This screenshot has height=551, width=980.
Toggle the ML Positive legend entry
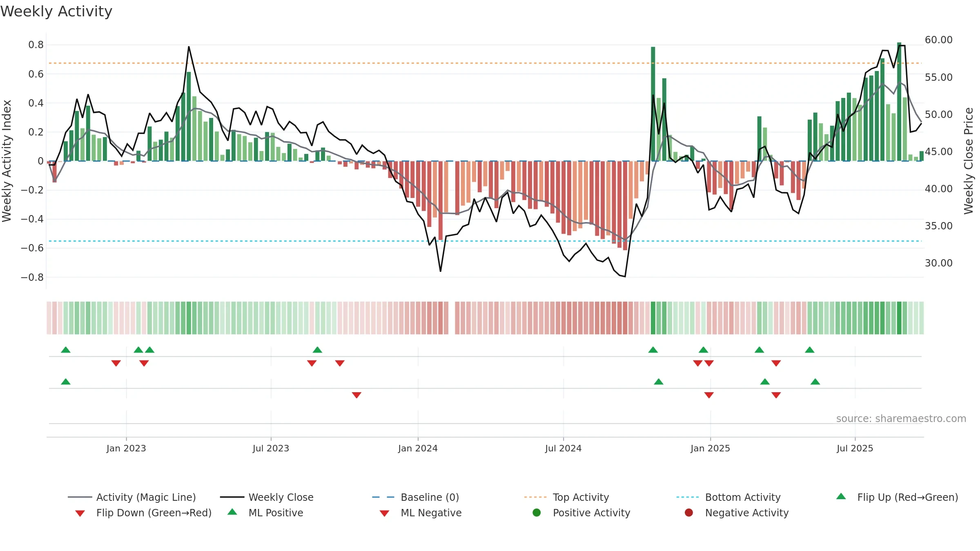pos(265,513)
